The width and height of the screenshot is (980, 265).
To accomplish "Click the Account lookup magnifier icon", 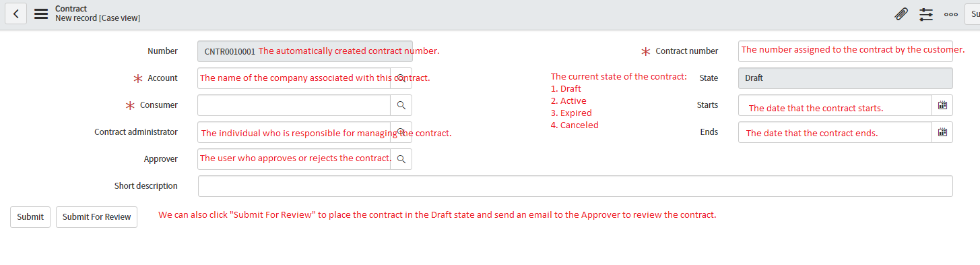I will [x=401, y=78].
